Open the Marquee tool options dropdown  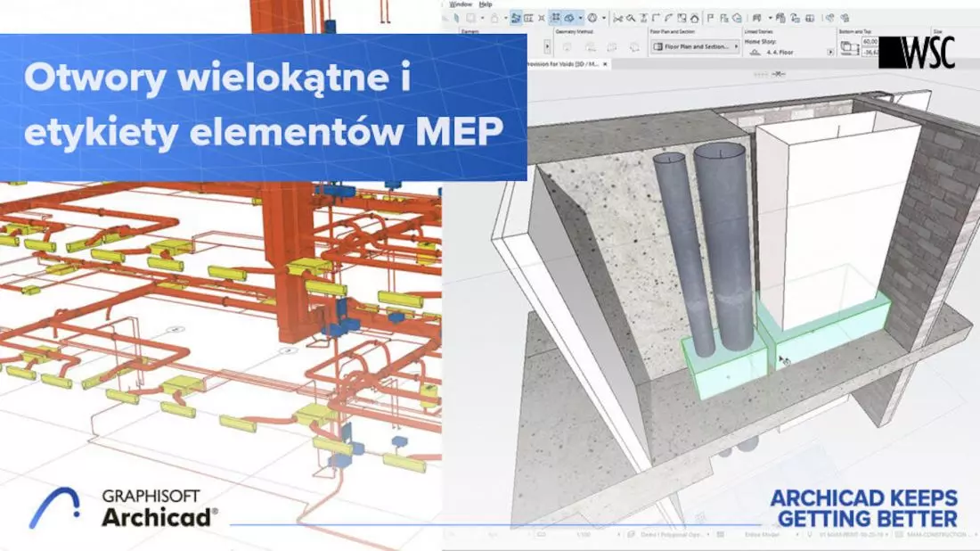click(x=483, y=18)
